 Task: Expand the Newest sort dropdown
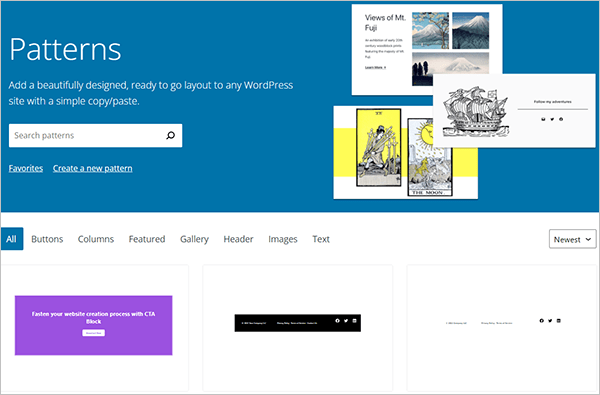(572, 239)
